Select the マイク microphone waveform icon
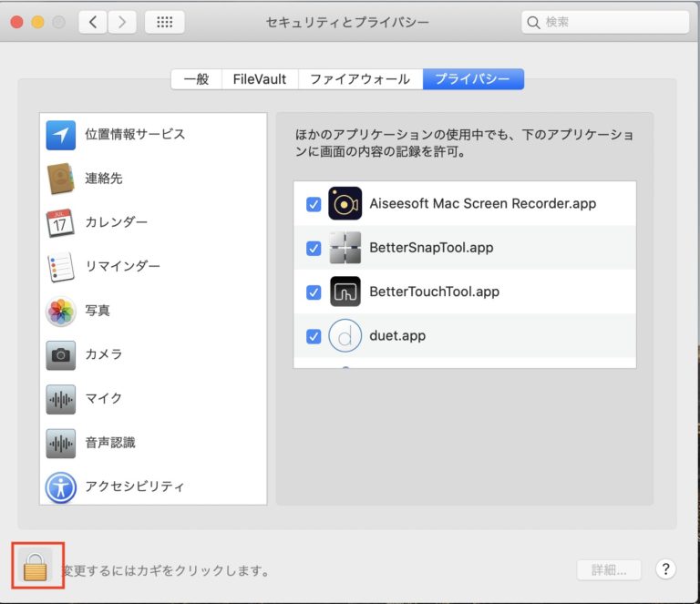This screenshot has height=604, width=700. (61, 399)
